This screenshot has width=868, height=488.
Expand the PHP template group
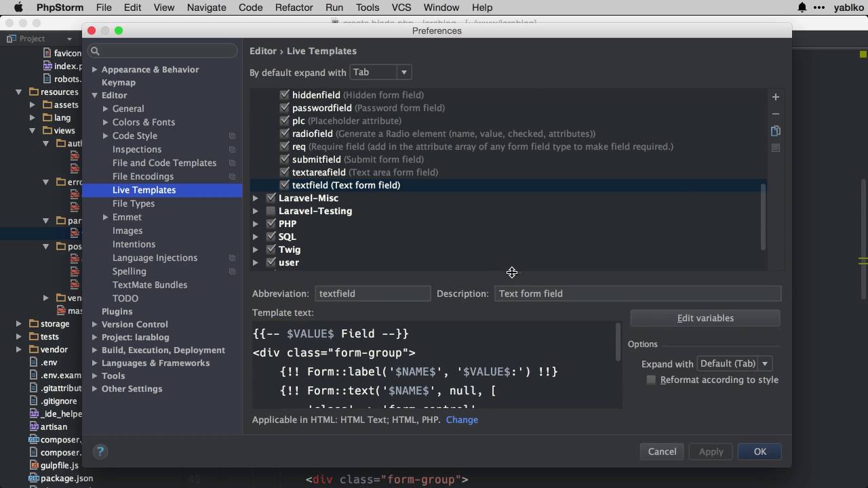point(256,224)
